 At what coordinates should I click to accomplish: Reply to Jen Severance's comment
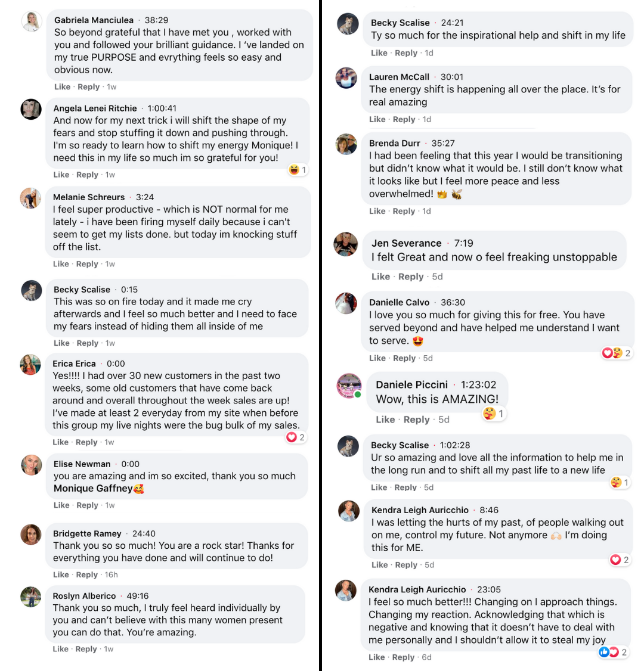[411, 277]
